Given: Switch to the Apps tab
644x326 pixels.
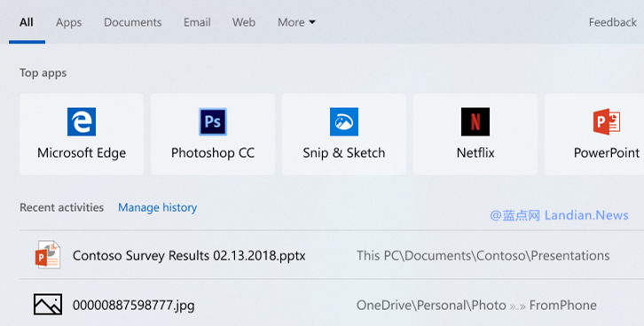Looking at the screenshot, I should [68, 22].
